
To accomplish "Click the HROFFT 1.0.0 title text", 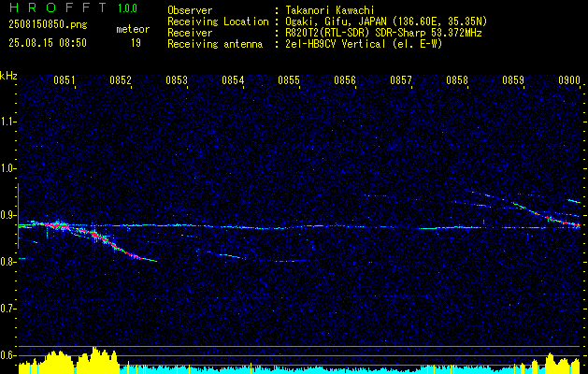I will point(74,7).
